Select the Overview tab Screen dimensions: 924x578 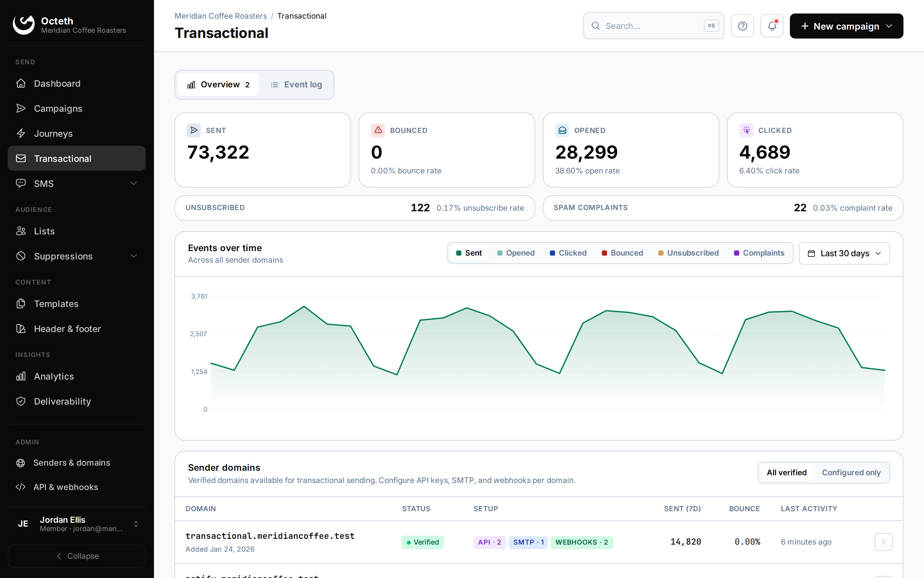click(x=218, y=84)
